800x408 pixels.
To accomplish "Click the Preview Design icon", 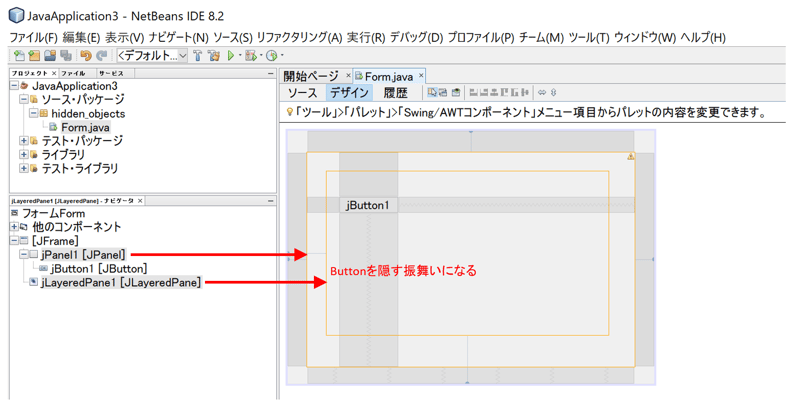I will click(x=456, y=92).
